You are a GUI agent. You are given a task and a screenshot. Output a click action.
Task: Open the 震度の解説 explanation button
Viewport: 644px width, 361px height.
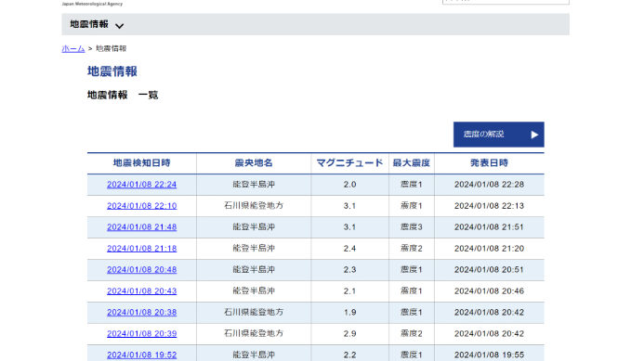(x=499, y=135)
